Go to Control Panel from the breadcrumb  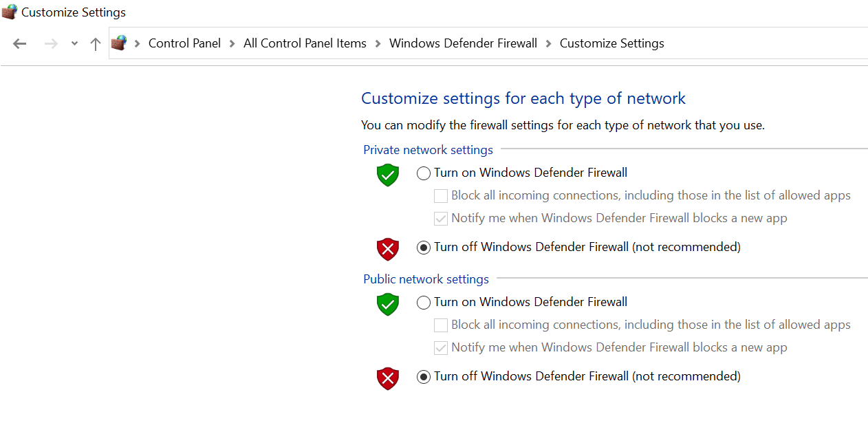[184, 43]
